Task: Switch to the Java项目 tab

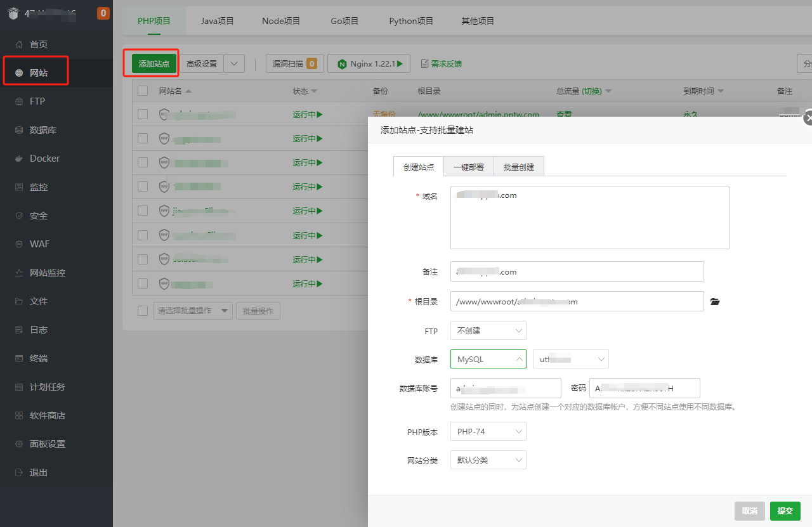Action: [218, 21]
